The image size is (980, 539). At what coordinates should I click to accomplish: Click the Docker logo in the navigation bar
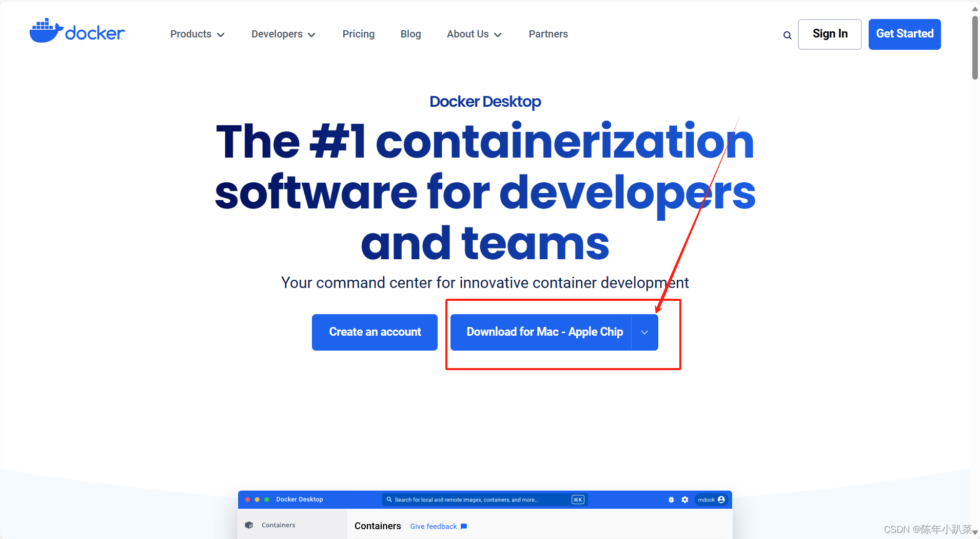click(x=77, y=31)
